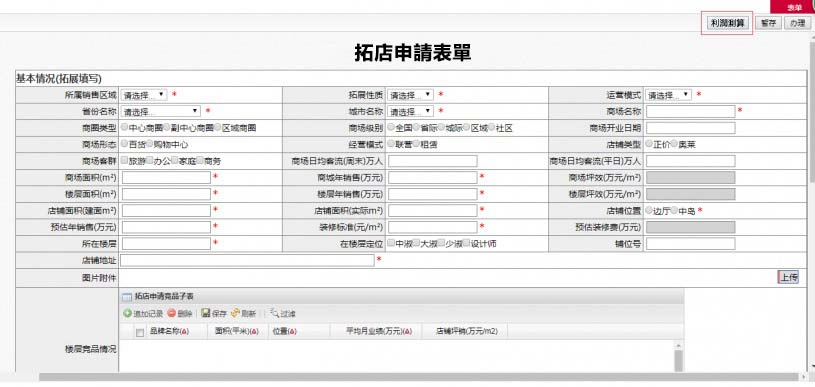Focus the 商场名称 input field
The image size is (815, 387).
tap(690, 111)
